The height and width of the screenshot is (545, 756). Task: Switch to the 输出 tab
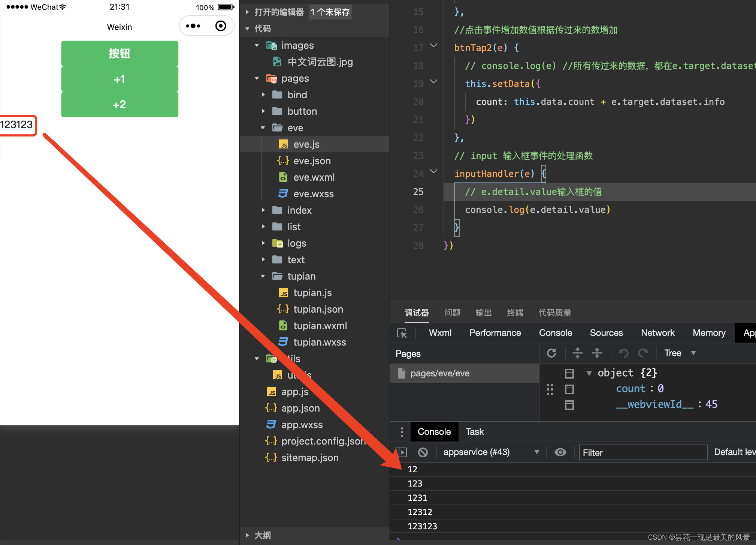484,313
